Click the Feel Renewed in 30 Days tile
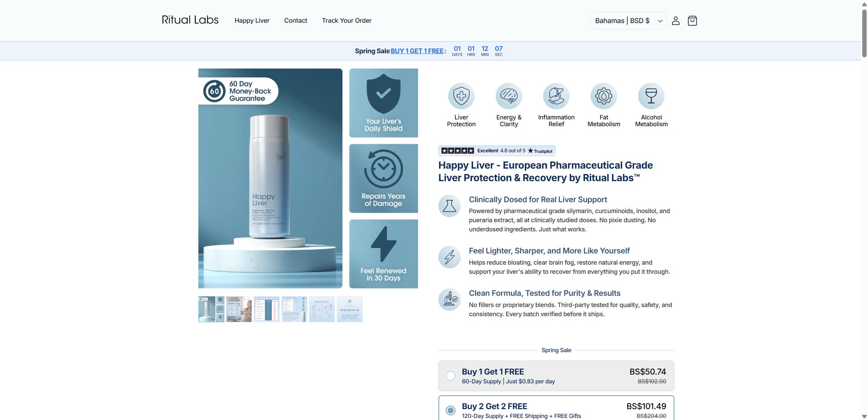This screenshot has width=868, height=420. pos(383,254)
